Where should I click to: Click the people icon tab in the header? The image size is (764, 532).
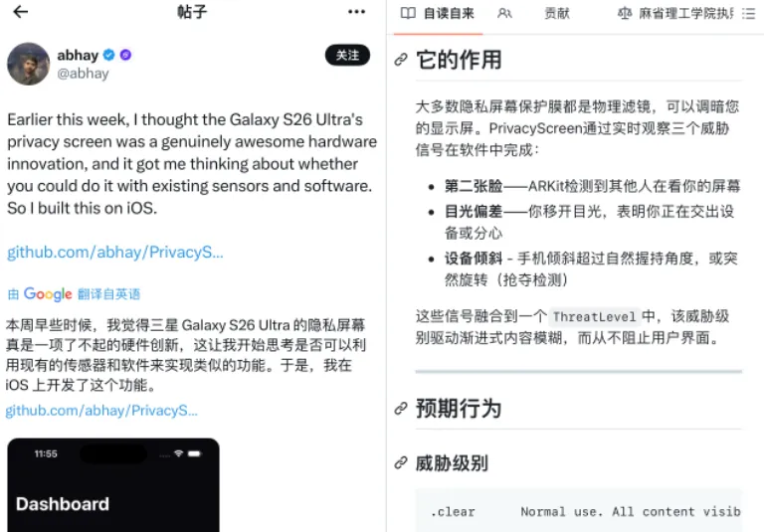click(504, 14)
